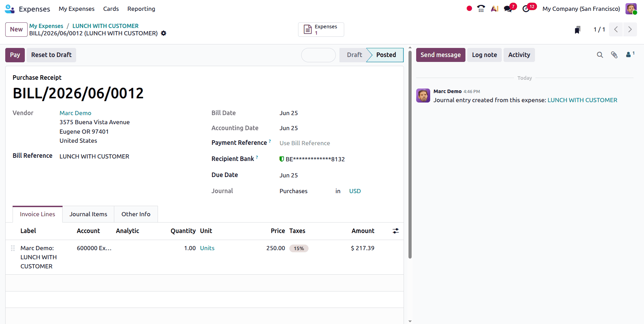Click the drag handle of the Marc Demo line
This screenshot has width=644, height=324.
(13, 248)
